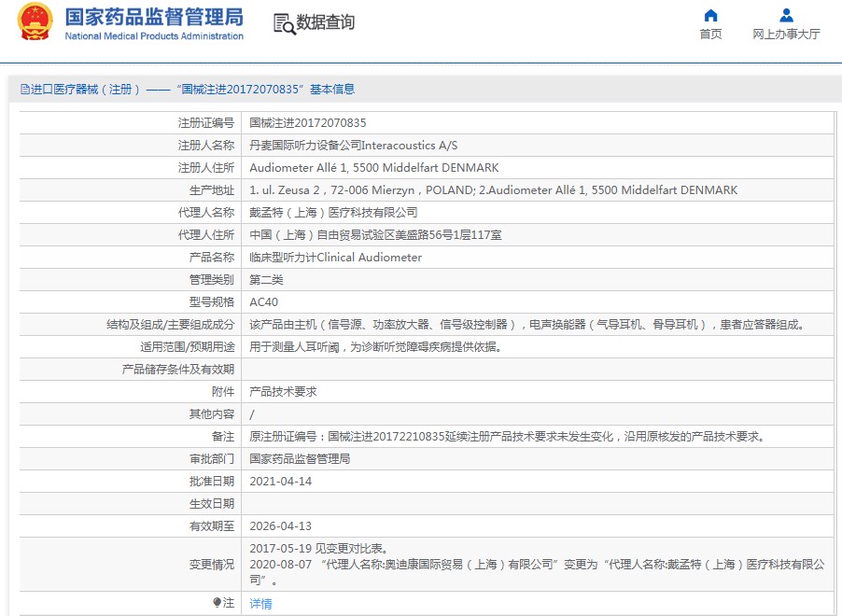Click the 生产地址 label
This screenshot has width=842, height=616.
(x=212, y=190)
